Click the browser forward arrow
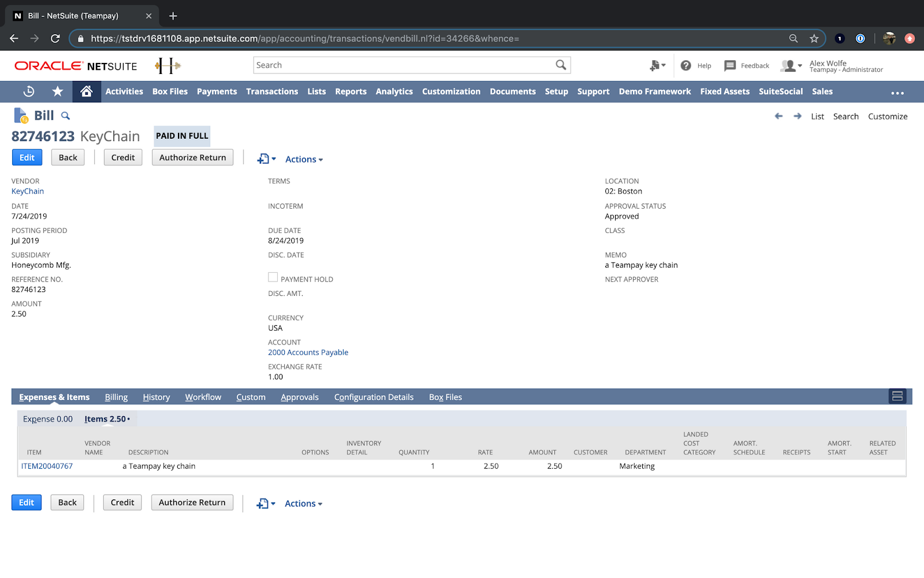924x578 pixels. pos(35,38)
